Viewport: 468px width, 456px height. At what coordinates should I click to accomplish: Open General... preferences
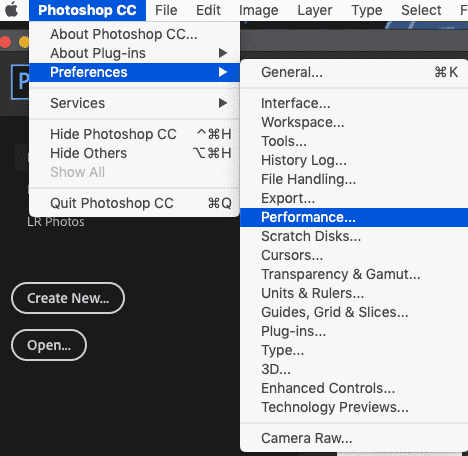pyautogui.click(x=354, y=72)
